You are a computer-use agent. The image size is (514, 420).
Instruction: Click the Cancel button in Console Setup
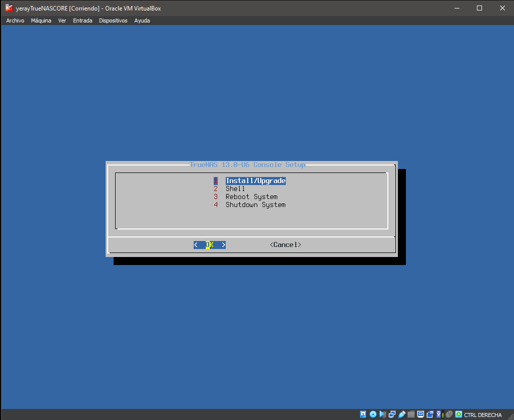coord(285,244)
